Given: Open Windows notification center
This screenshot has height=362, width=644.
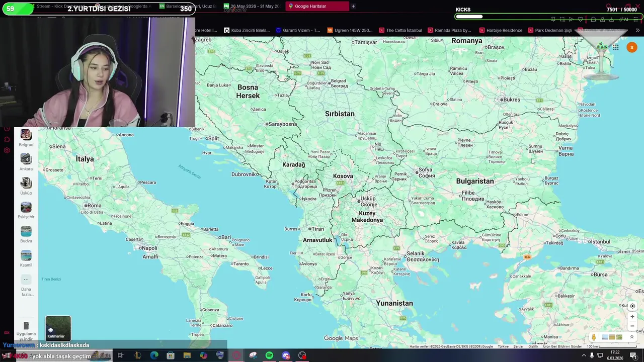Looking at the screenshot, I should point(633,355).
